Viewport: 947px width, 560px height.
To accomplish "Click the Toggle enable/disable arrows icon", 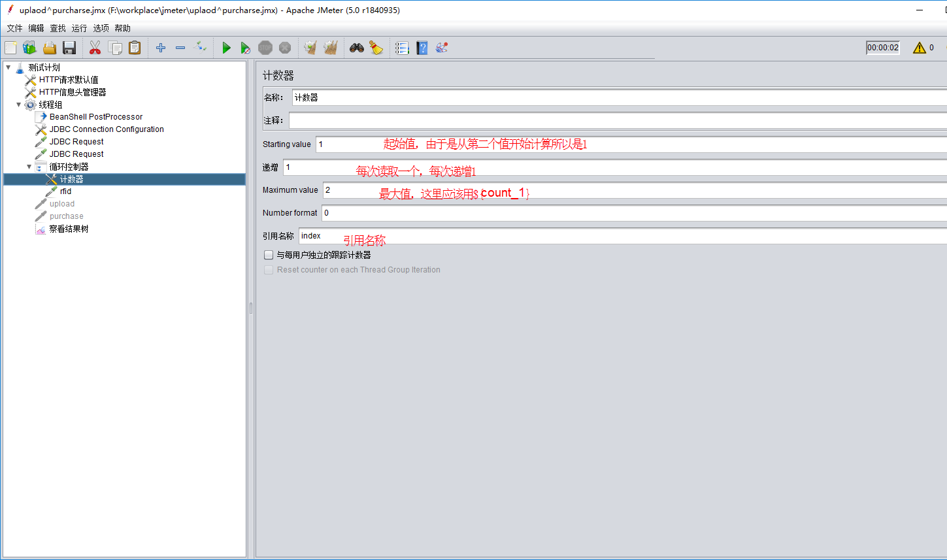I will (200, 48).
